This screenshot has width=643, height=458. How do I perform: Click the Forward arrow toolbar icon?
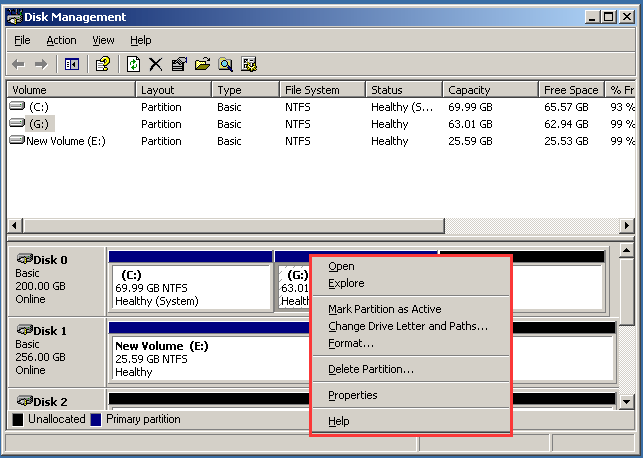[40, 64]
